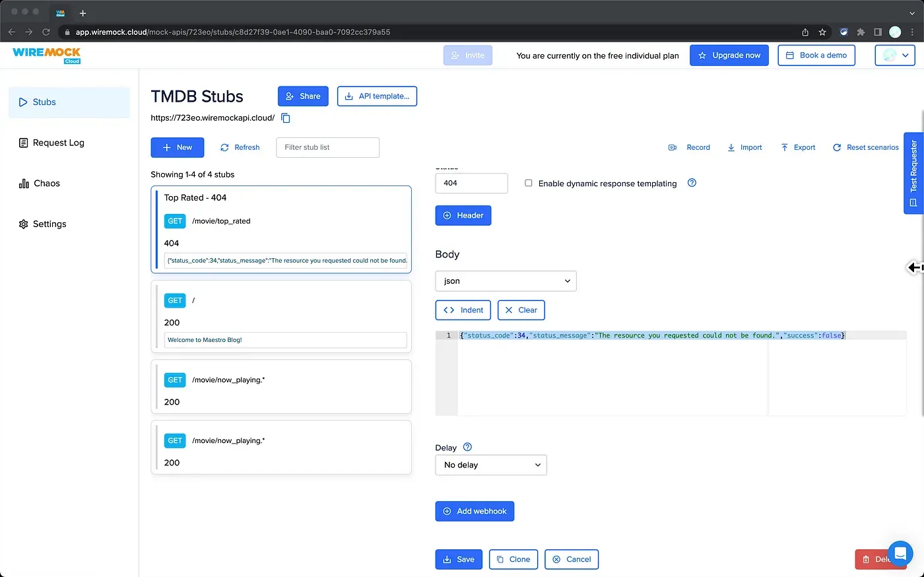Go to Request Log section
Screen dimensions: 924x577
point(58,143)
